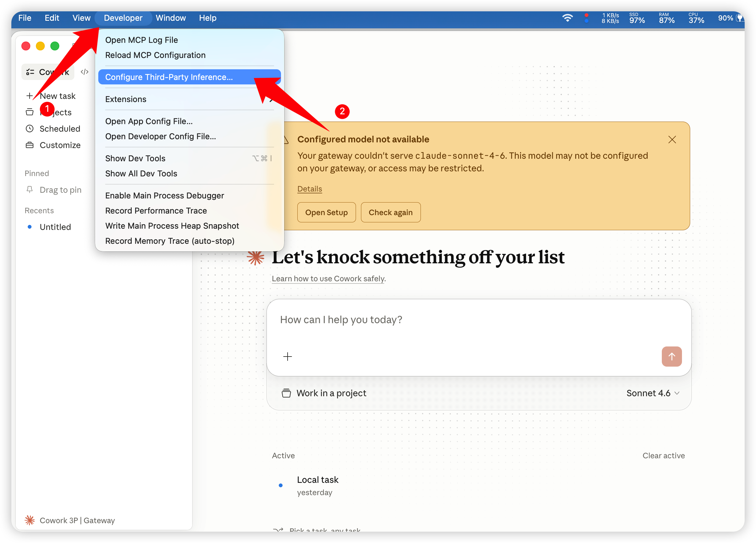Open the Local task from yesterday

317,485
